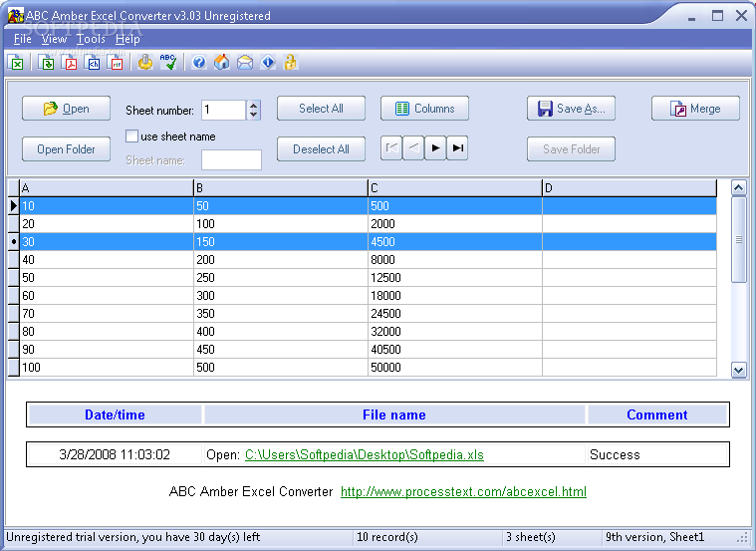The image size is (756, 551).
Task: Click the table scrollbar up arrow
Action: pyautogui.click(x=739, y=187)
